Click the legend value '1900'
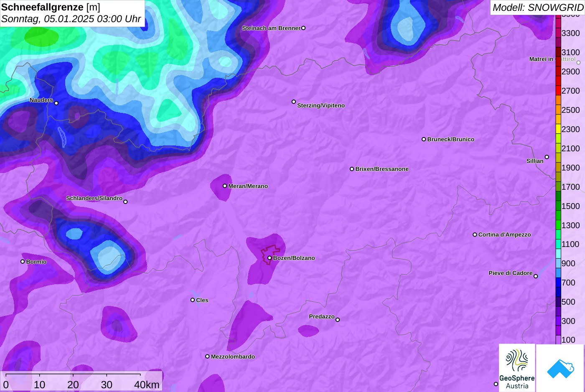Viewport: 585px width, 392px height. coord(571,168)
